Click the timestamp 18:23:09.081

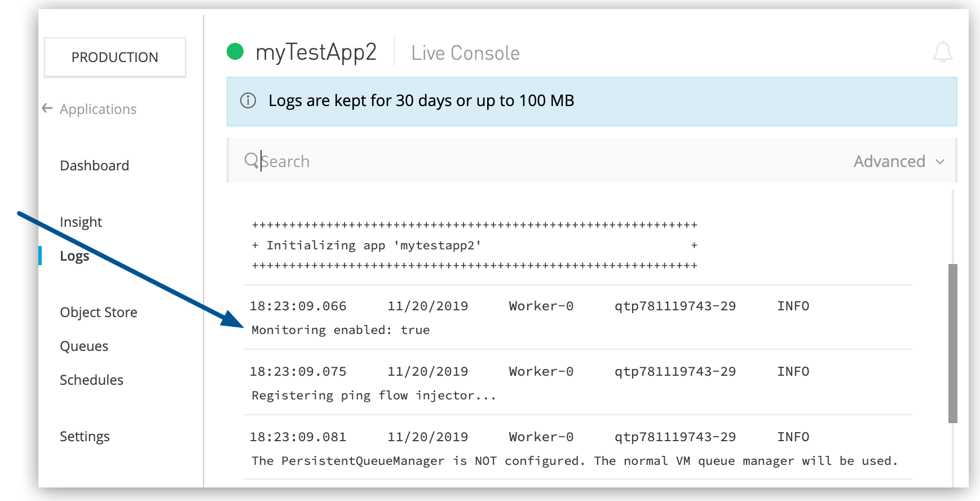point(298,437)
